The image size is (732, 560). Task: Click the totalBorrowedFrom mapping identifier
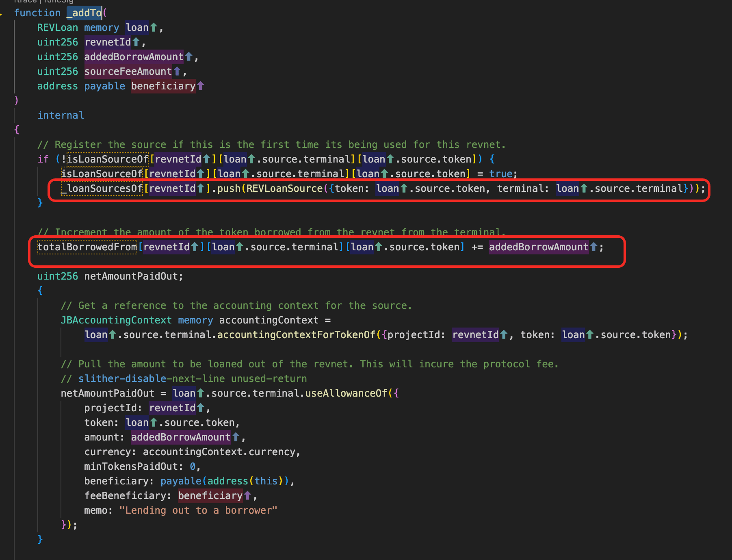87,247
